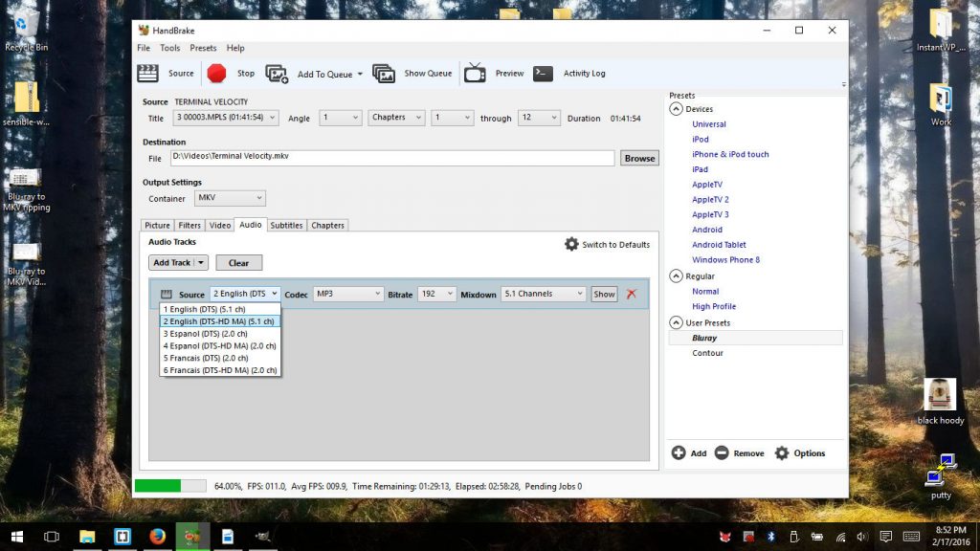Viewport: 980px width, 551px height.
Task: Open the Add Track split arrow
Action: click(x=201, y=263)
